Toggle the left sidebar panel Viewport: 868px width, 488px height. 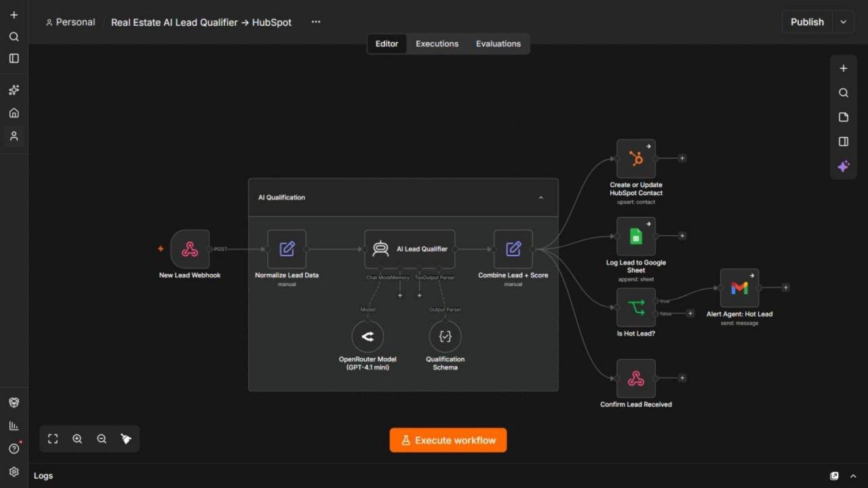click(14, 58)
